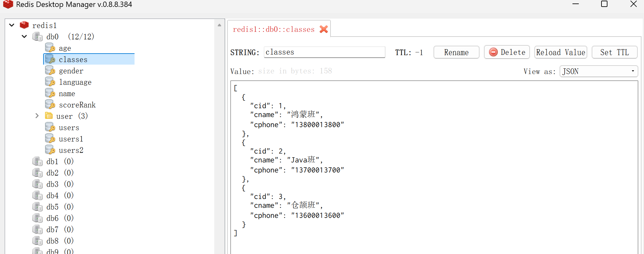Click the key icon beside scoreRank
This screenshot has width=644, height=254.
[50, 105]
